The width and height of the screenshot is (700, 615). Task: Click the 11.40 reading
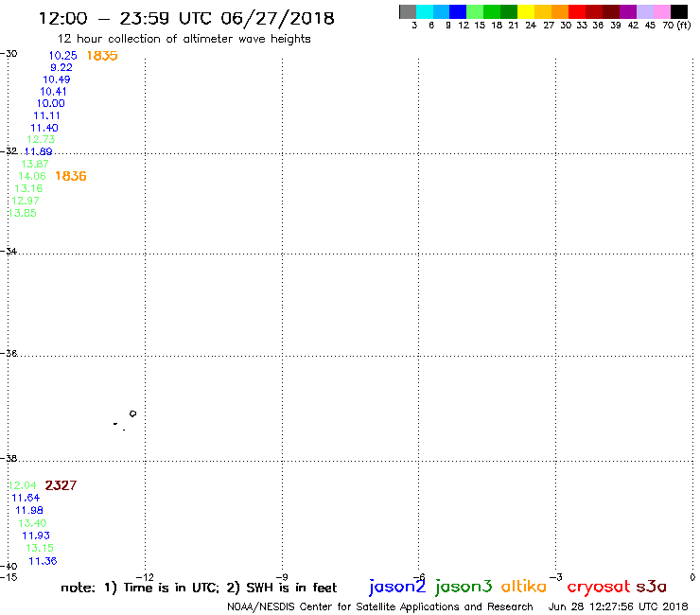(x=44, y=128)
